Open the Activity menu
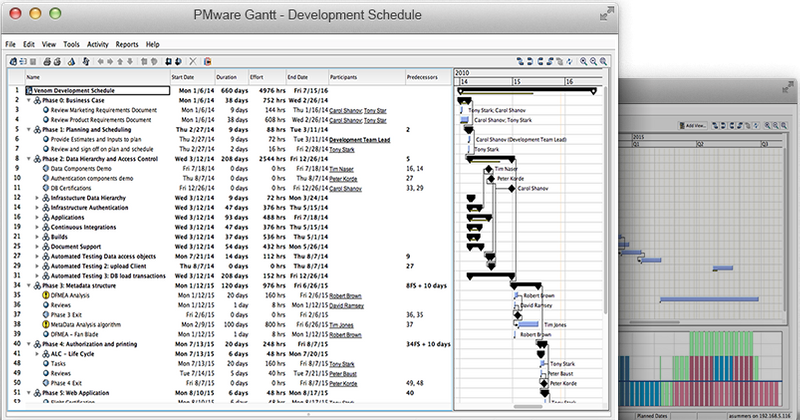800x420 pixels. [x=97, y=44]
